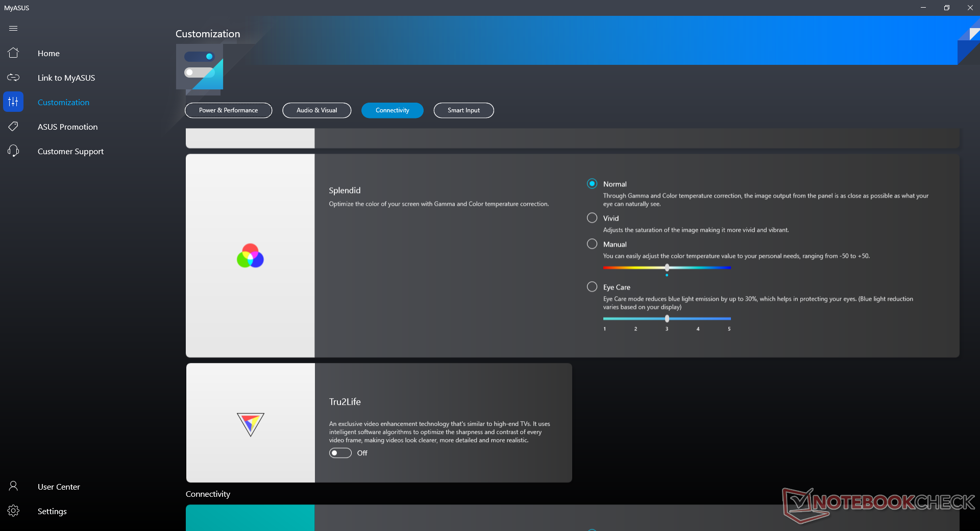Switch to Audio & Visual tab
The width and height of the screenshot is (980, 531).
coord(316,110)
